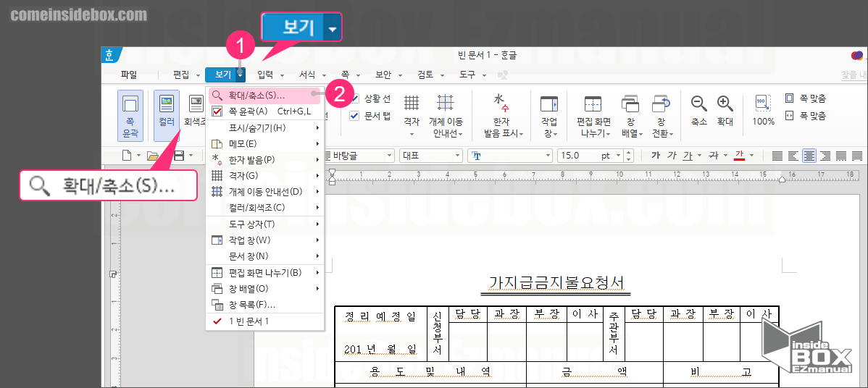Select justify alignment icon
This screenshot has height=388, width=868.
(x=777, y=156)
